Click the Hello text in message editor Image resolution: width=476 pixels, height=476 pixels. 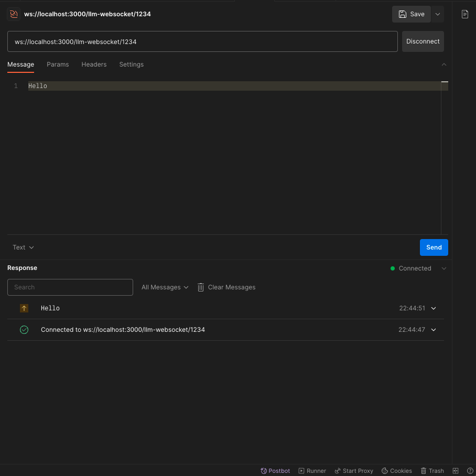tap(38, 86)
